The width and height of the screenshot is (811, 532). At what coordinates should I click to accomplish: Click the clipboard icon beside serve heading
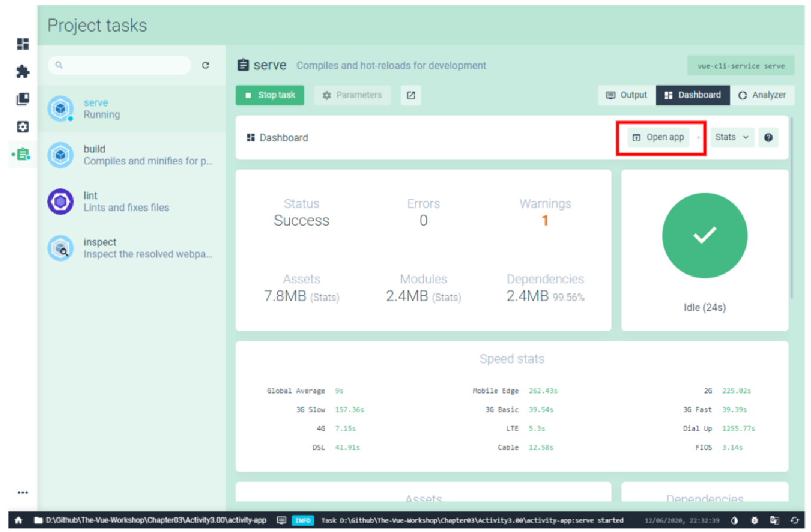coord(243,65)
